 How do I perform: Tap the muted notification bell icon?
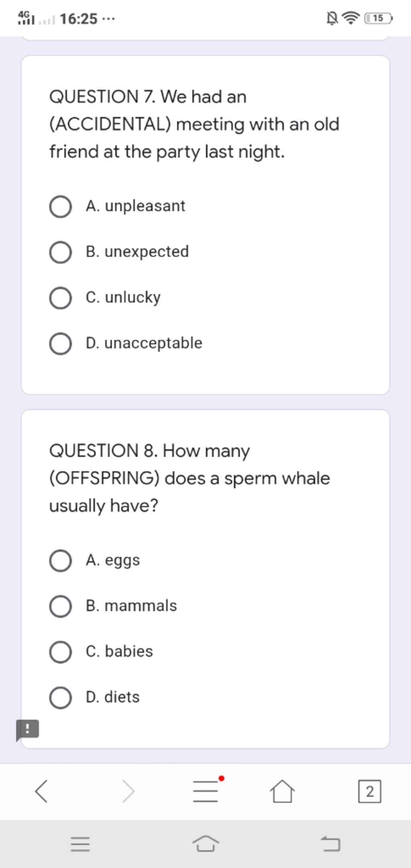click(332, 18)
